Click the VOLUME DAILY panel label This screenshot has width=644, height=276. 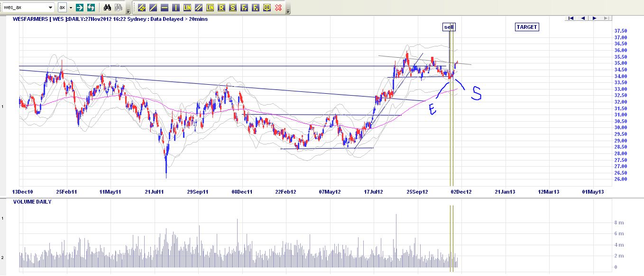pyautogui.click(x=32, y=202)
